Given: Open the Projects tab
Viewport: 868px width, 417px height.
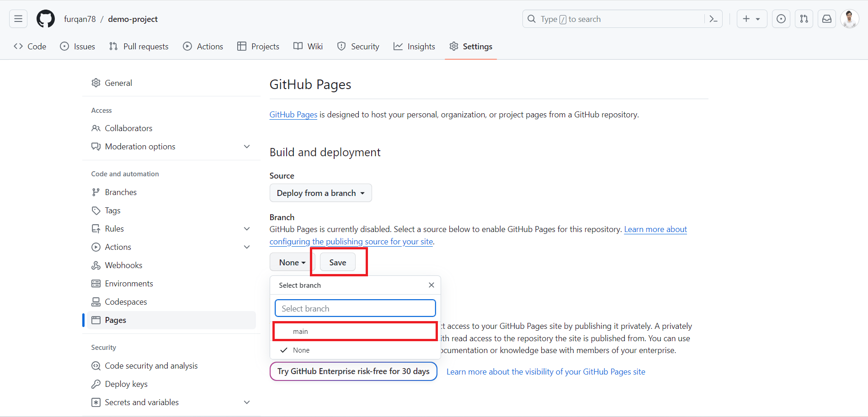Looking at the screenshot, I should coord(258,46).
